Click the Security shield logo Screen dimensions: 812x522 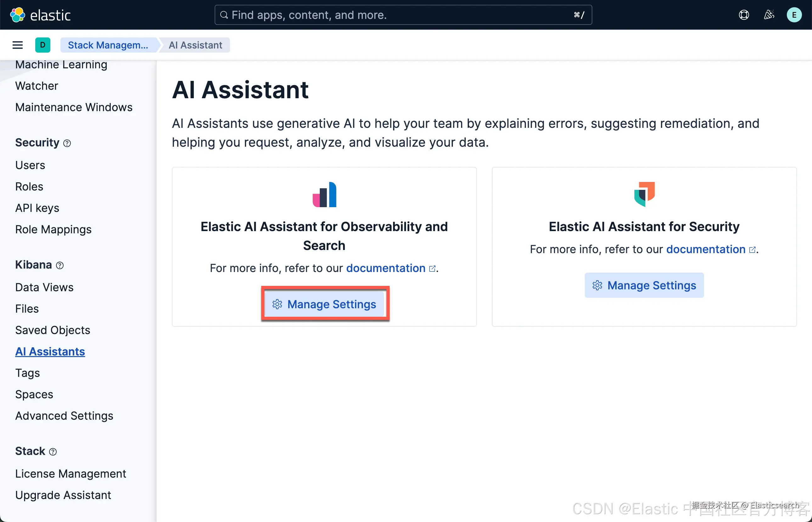coord(644,194)
